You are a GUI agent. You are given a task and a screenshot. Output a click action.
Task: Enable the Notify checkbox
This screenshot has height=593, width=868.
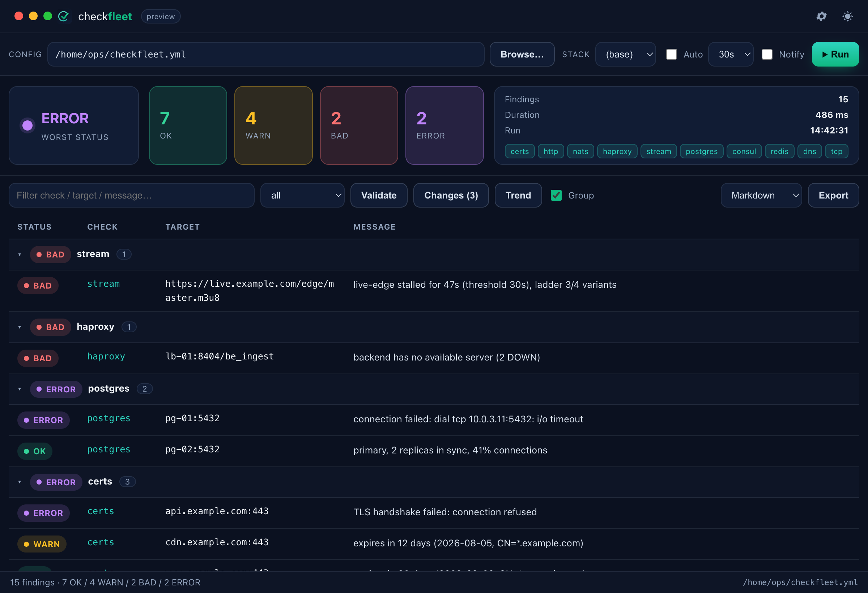pyautogui.click(x=767, y=54)
